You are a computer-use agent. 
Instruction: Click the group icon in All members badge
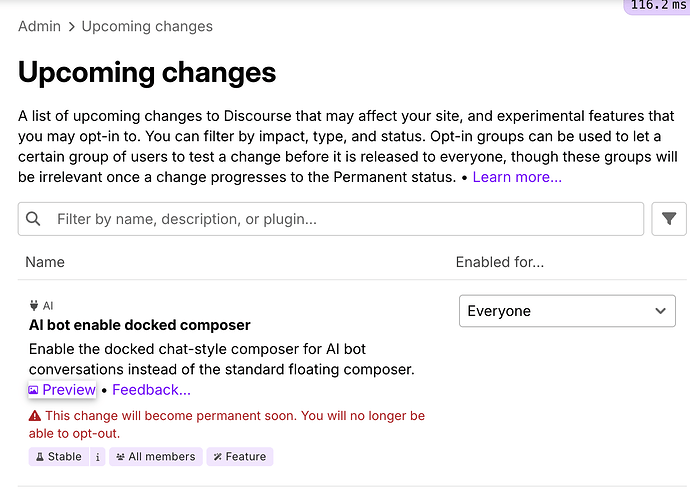tap(120, 457)
